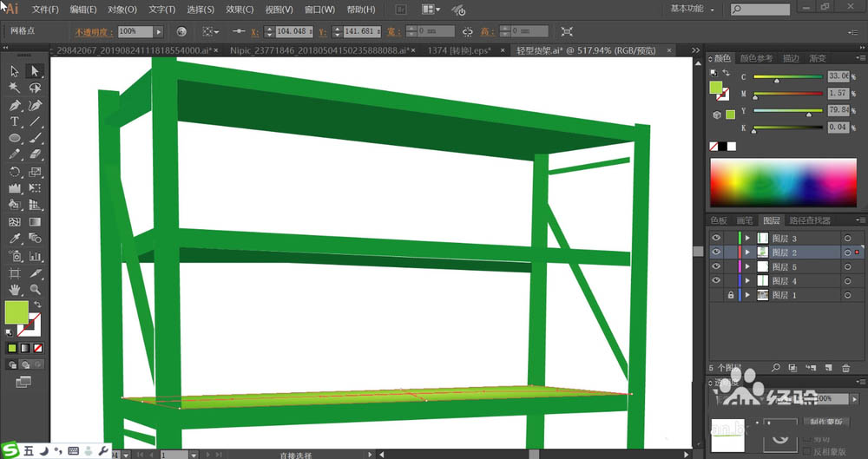Select the Rotate tool
Image resolution: width=868 pixels, height=459 pixels.
tap(15, 172)
